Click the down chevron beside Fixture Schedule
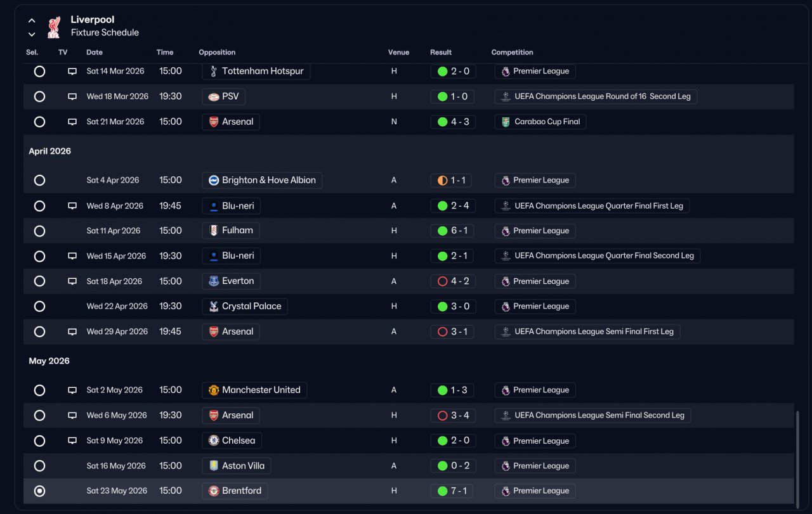Screen dimensions: 812x514 pos(32,34)
